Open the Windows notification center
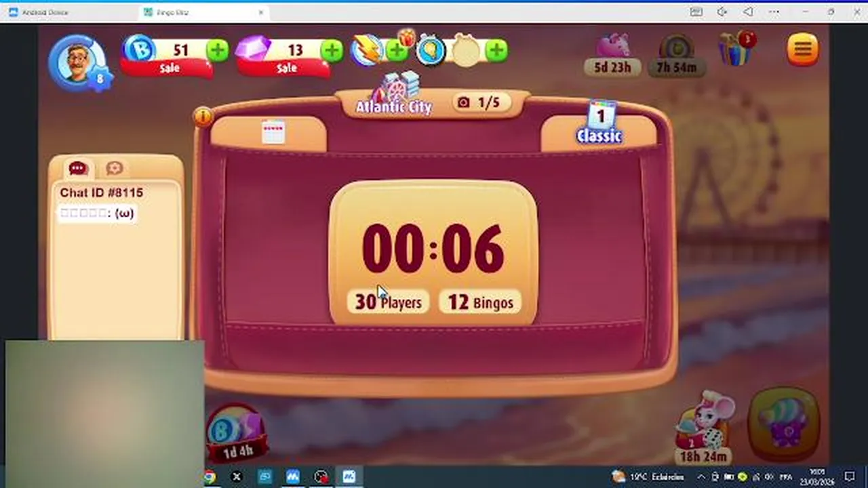The image size is (868, 488). pyautogui.click(x=850, y=477)
